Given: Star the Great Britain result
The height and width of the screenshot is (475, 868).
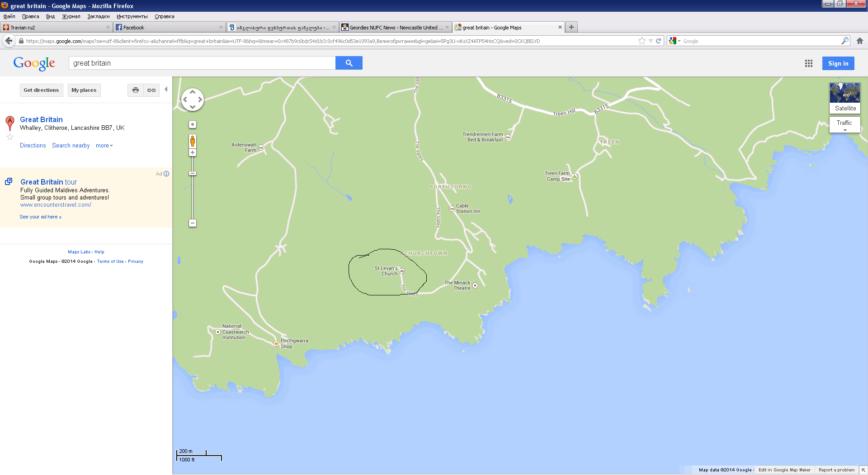Looking at the screenshot, I should click(x=9, y=137).
